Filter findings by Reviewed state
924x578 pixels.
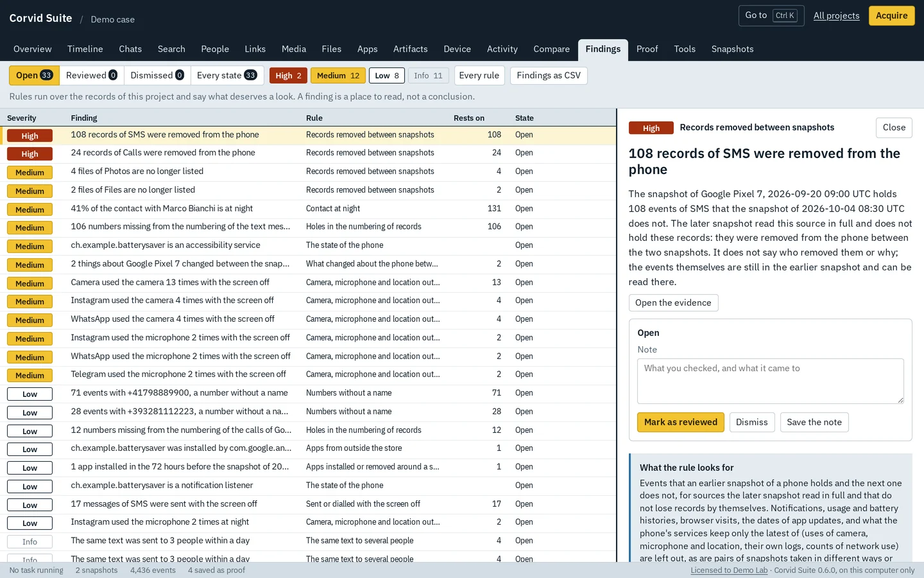tap(92, 75)
